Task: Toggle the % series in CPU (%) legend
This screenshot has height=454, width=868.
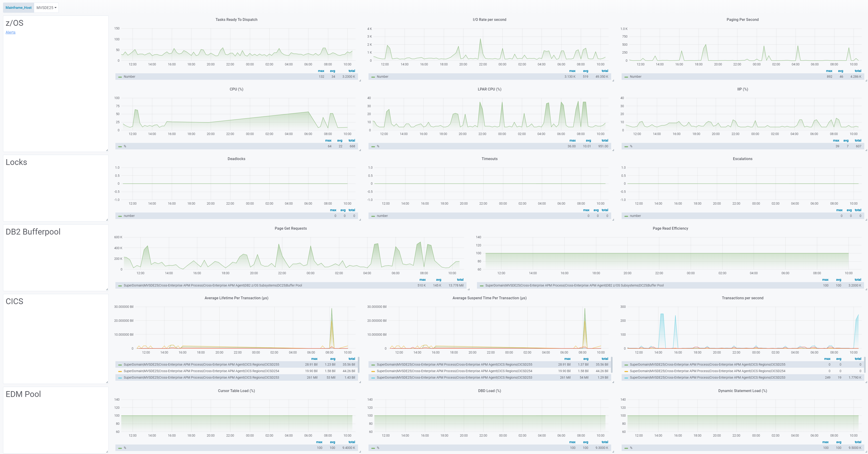Action: click(x=125, y=146)
